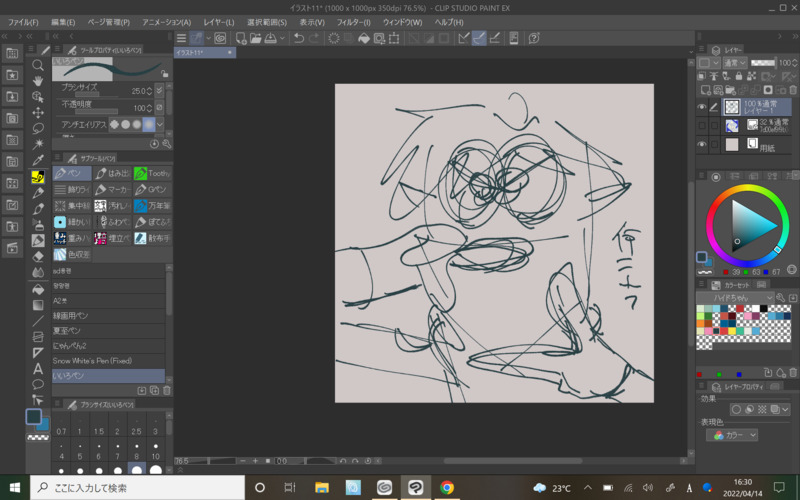Select the Eyedropper tool in tool palette

coord(38,160)
